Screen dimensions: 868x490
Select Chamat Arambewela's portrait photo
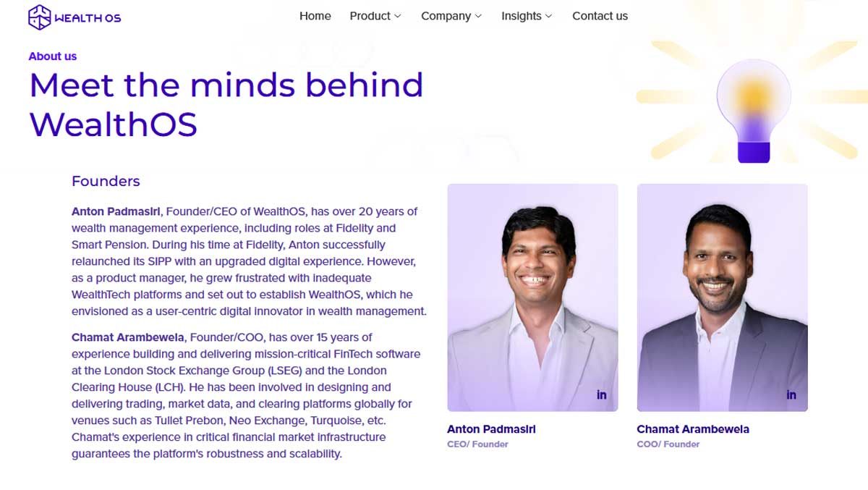(722, 297)
